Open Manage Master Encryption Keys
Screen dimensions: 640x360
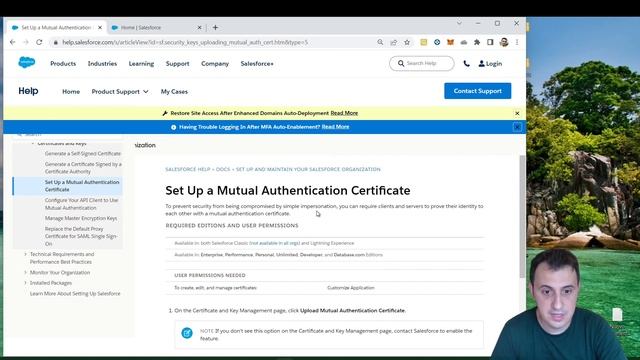pos(81,218)
